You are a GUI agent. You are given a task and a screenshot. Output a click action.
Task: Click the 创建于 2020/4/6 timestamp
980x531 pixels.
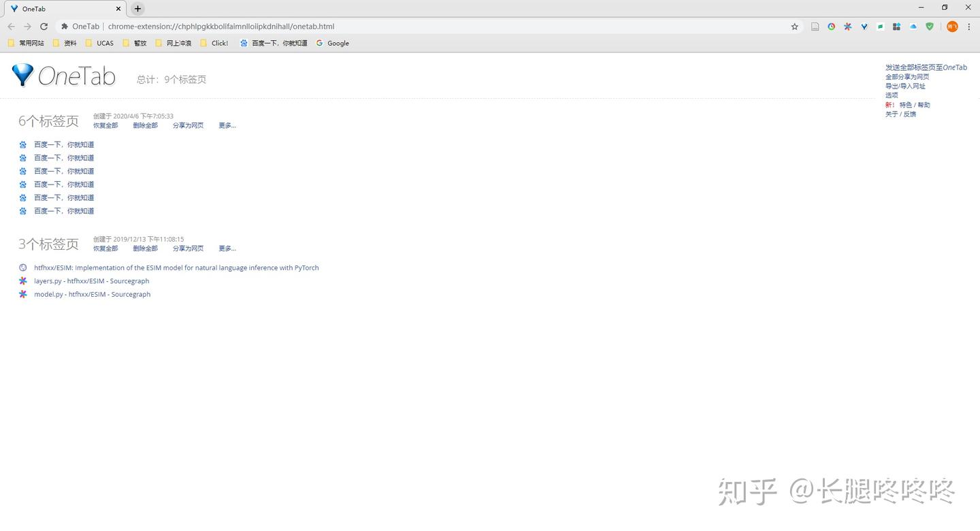tap(133, 116)
